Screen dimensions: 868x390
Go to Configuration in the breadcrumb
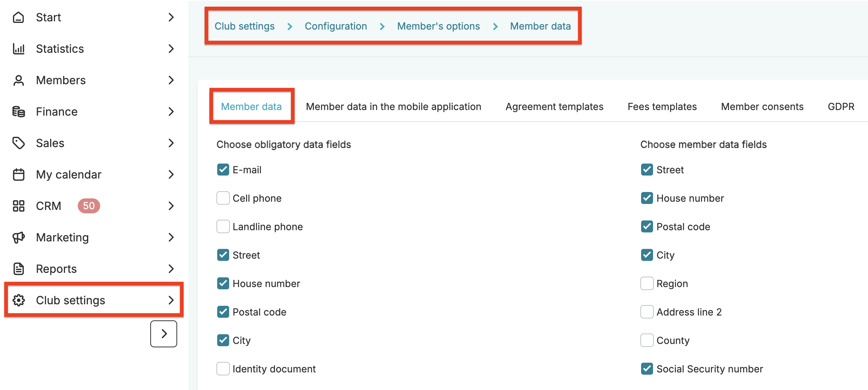pos(336,26)
